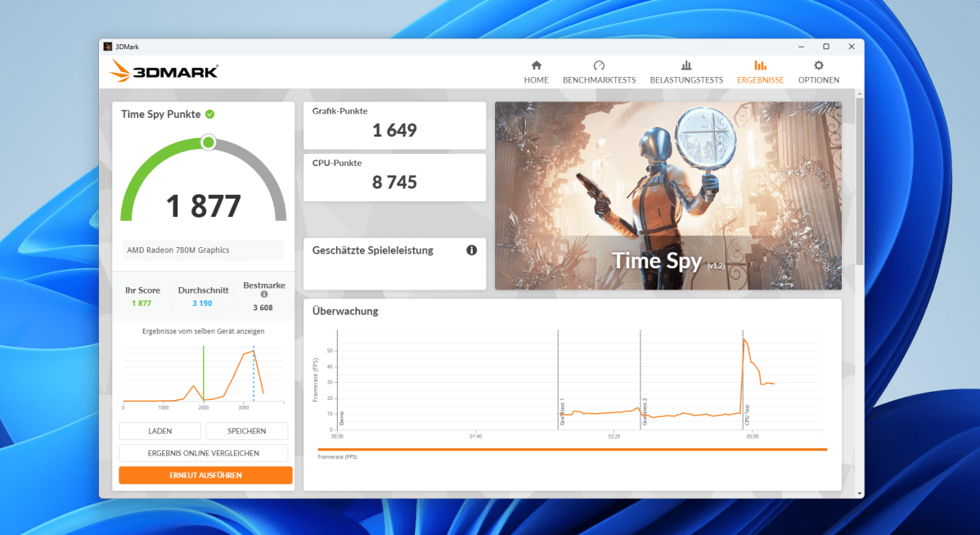Click the Geschätzte Spieleleistung info icon

click(471, 251)
